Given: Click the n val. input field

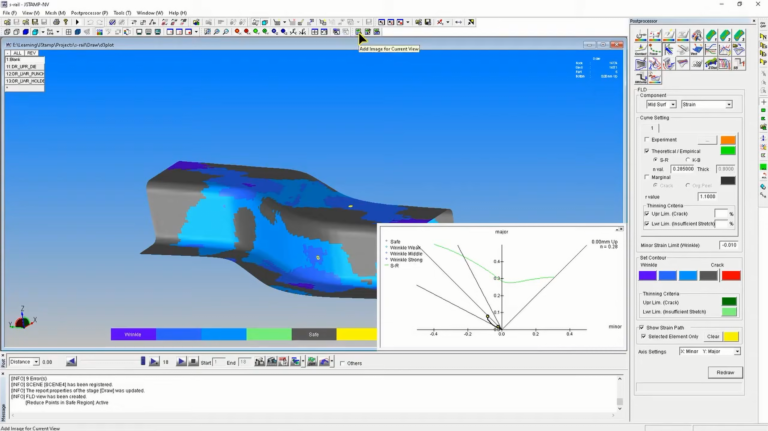Looking at the screenshot, I should pos(682,168).
